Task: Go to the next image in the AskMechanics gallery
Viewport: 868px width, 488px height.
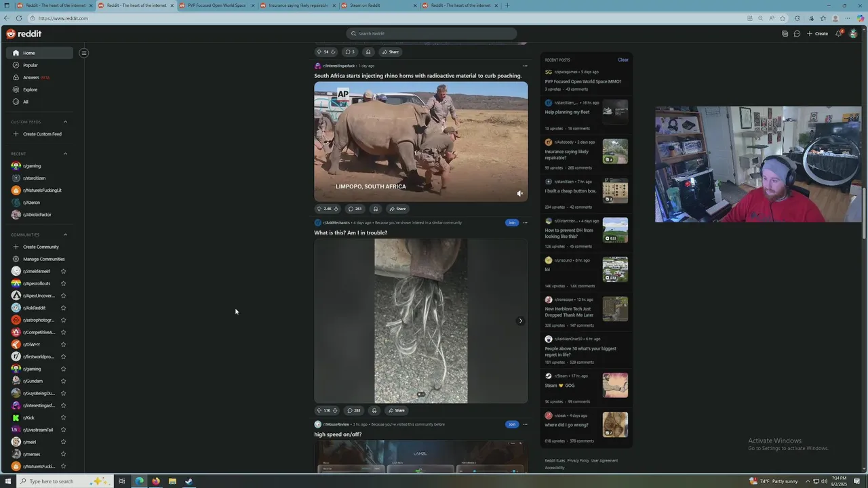Action: (x=520, y=321)
